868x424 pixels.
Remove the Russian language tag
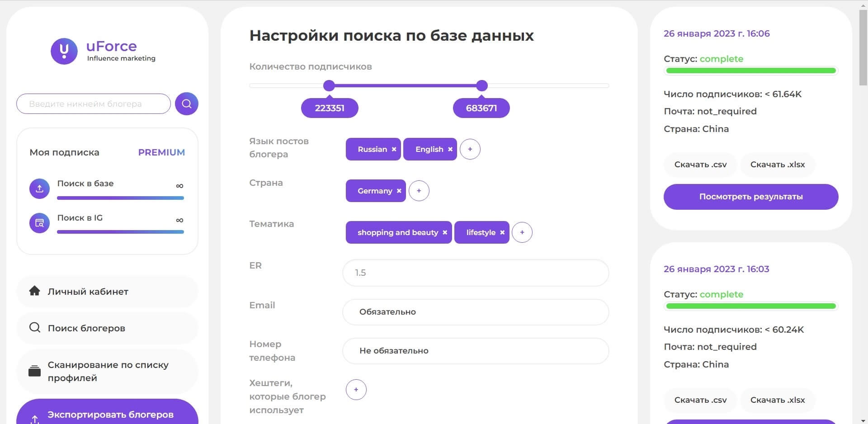(394, 150)
